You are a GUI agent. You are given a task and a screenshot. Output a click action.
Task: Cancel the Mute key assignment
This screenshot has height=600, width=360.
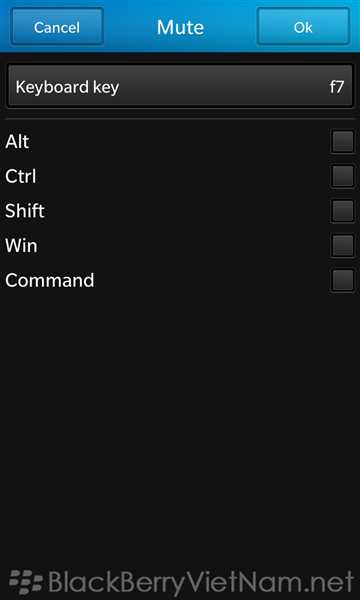(57, 27)
